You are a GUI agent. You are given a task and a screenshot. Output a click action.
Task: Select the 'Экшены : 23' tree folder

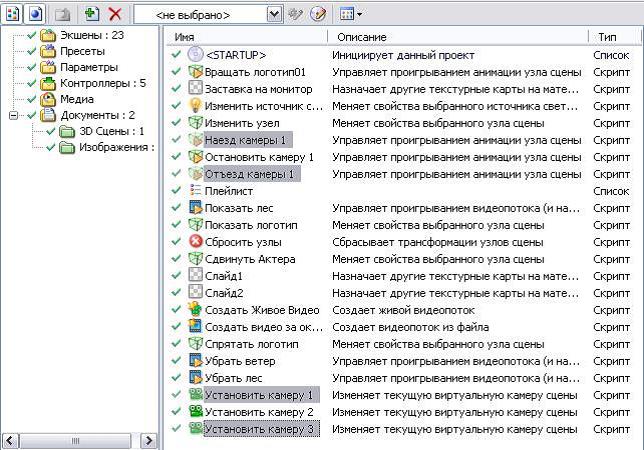click(92, 35)
